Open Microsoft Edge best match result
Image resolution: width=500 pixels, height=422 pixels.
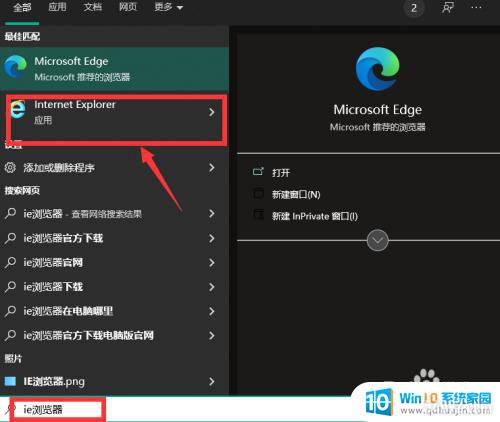[114, 69]
